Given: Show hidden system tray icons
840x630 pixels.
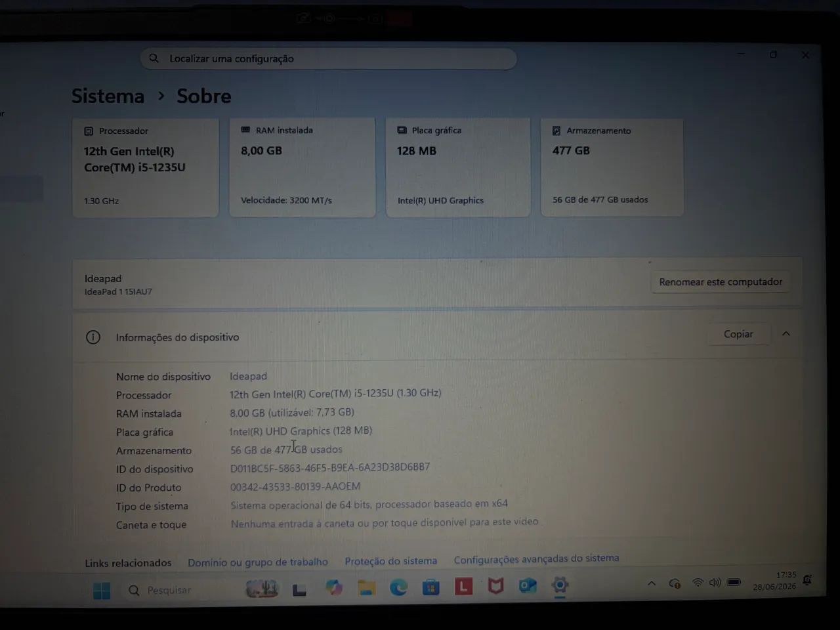Looking at the screenshot, I should tap(652, 583).
